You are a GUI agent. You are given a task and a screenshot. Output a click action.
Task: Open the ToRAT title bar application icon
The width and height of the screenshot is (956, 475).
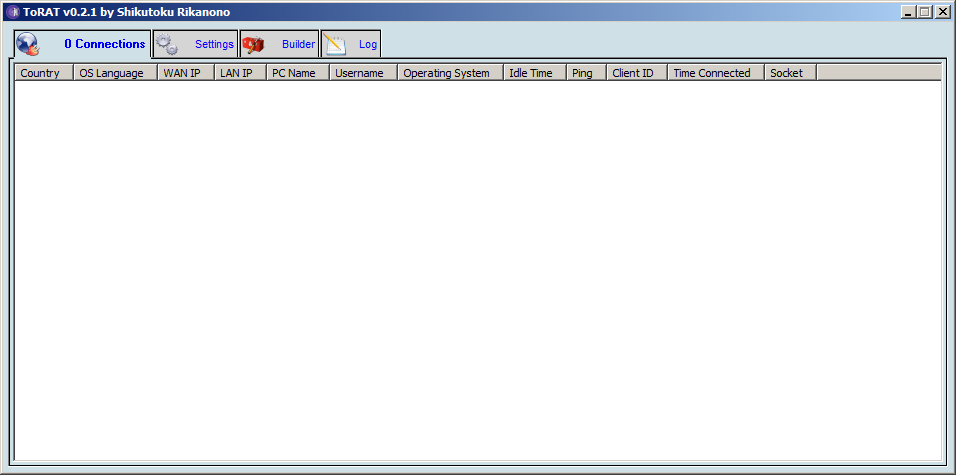pyautogui.click(x=12, y=12)
